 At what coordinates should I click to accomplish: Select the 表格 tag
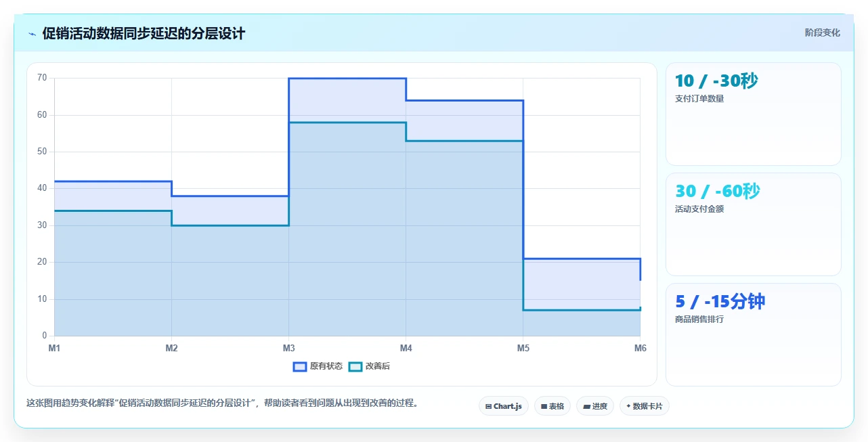(x=552, y=406)
